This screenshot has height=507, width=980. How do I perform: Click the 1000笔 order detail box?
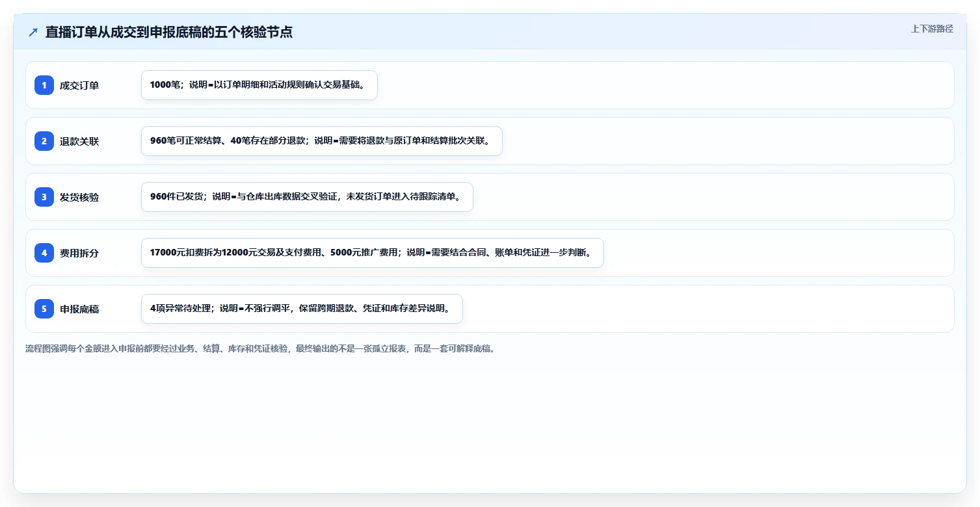coord(259,85)
